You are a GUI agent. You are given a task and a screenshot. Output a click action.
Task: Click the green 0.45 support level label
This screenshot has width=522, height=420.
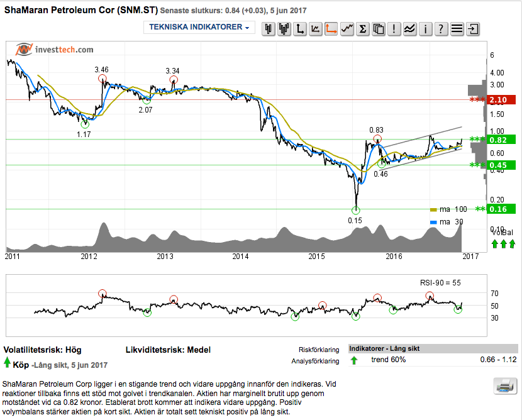pyautogui.click(x=501, y=165)
